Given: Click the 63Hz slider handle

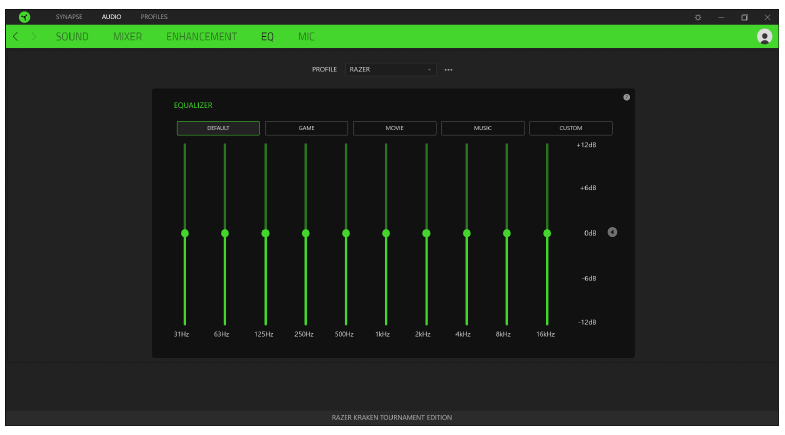Looking at the screenshot, I should 225,233.
